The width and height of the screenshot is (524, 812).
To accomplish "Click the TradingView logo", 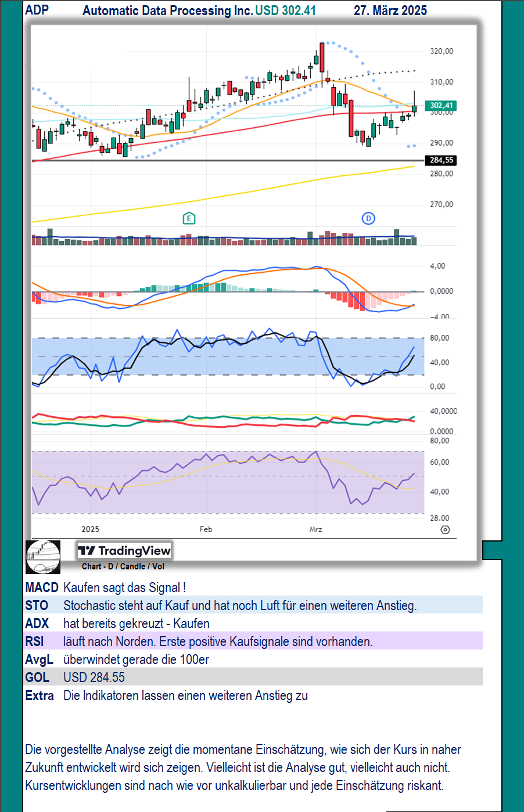I will click(124, 551).
